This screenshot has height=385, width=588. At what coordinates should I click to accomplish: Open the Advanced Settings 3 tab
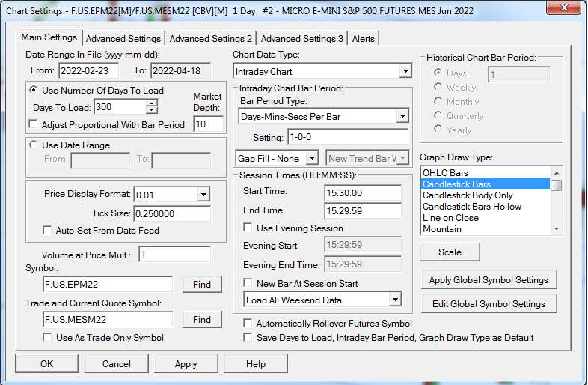coord(302,39)
